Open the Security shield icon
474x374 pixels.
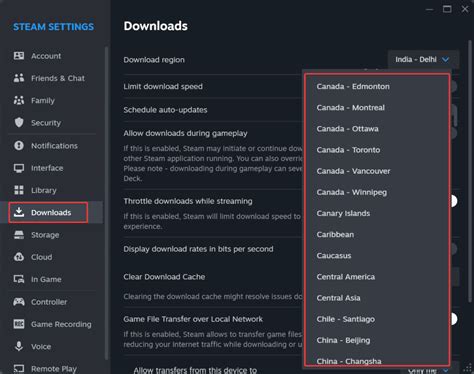(x=19, y=123)
